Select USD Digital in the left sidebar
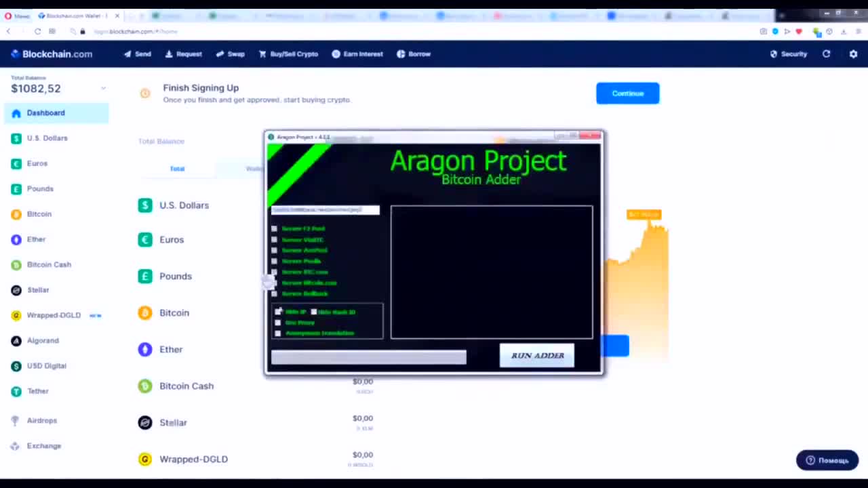Image resolution: width=868 pixels, height=488 pixels. coord(39,366)
